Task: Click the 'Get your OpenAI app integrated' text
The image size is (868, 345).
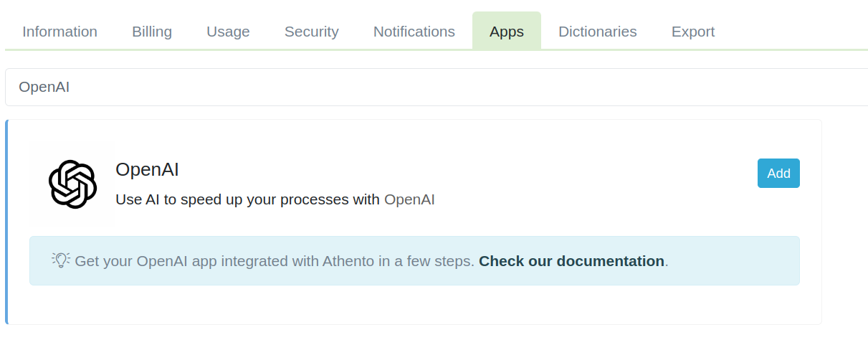Action: click(x=215, y=261)
